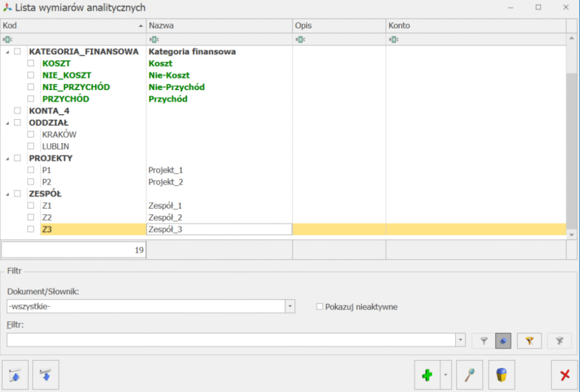Click the move up arrow button

point(15,375)
